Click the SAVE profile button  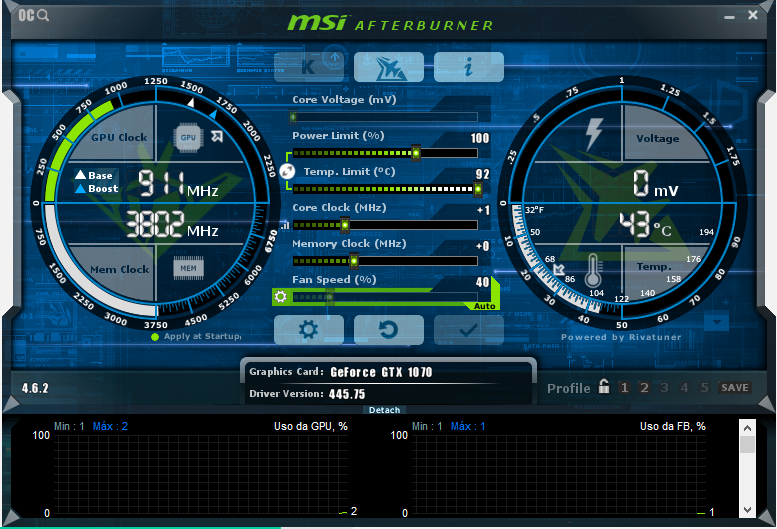(735, 387)
